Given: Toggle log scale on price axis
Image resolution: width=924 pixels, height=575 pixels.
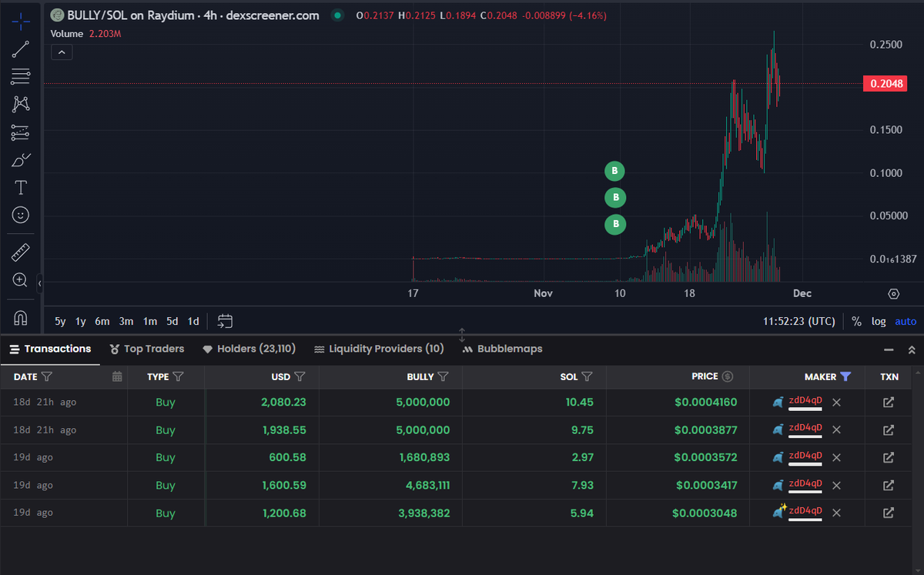Looking at the screenshot, I should [879, 321].
